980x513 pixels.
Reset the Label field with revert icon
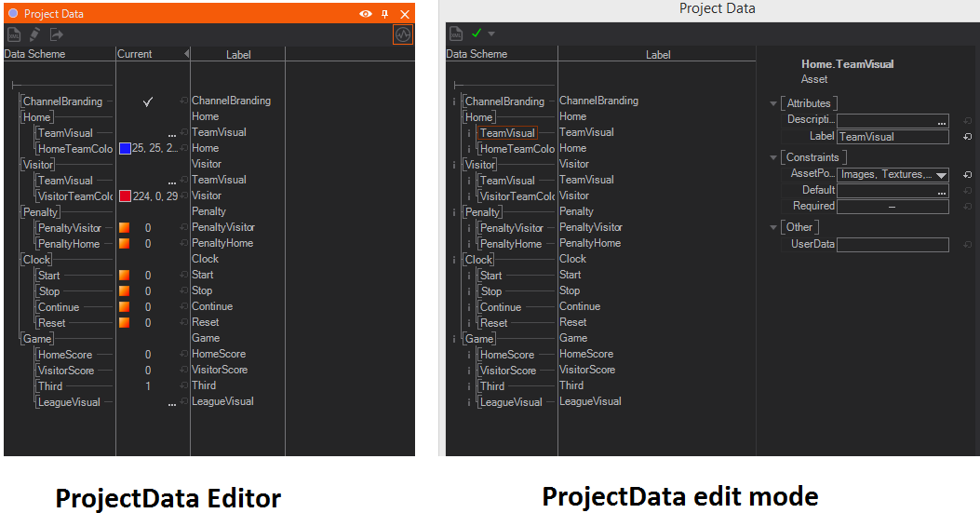pyautogui.click(x=968, y=137)
